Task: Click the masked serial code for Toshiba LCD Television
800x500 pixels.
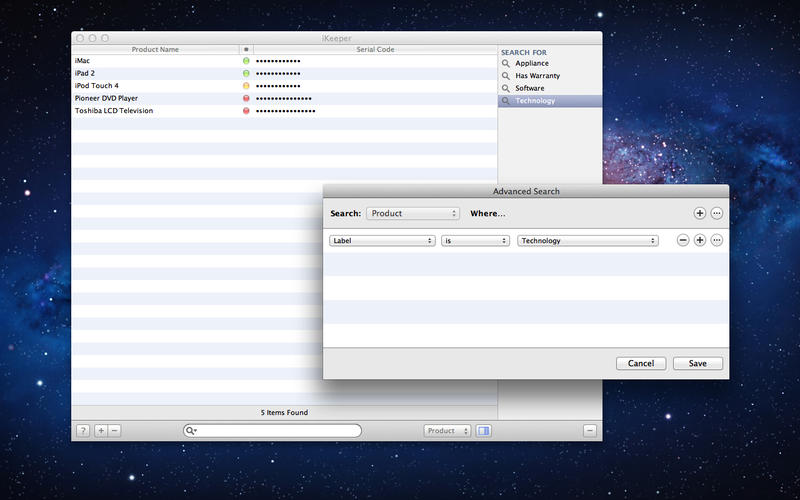Action: 285,111
